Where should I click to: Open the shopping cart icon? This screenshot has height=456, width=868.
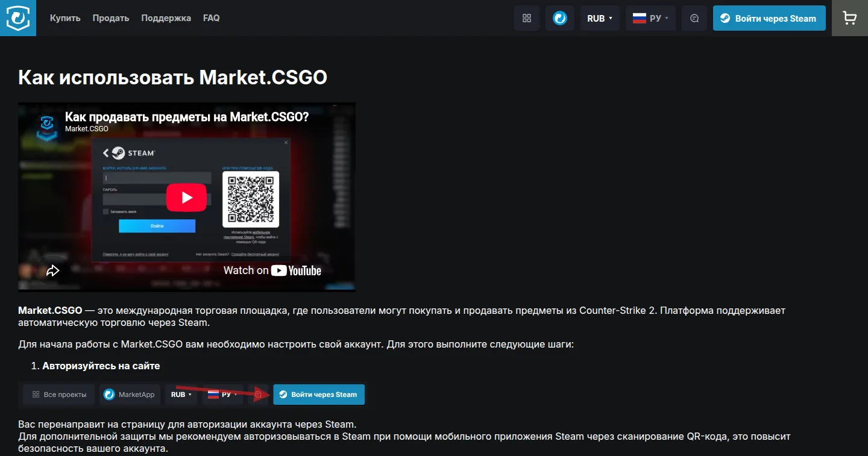(x=850, y=18)
